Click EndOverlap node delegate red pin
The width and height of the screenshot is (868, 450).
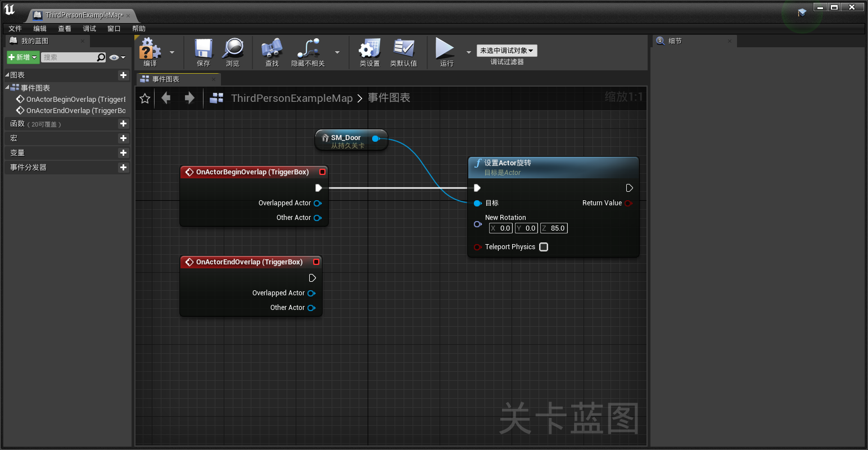[316, 262]
